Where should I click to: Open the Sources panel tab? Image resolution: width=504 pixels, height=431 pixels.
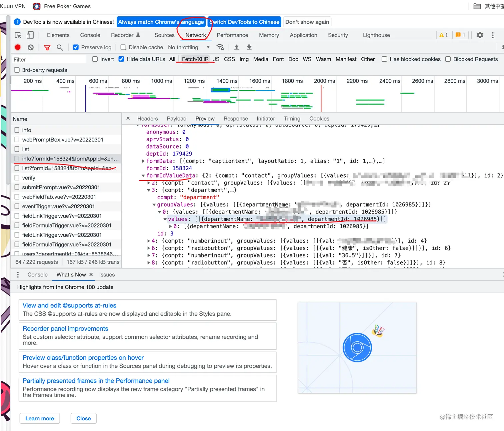pos(164,35)
